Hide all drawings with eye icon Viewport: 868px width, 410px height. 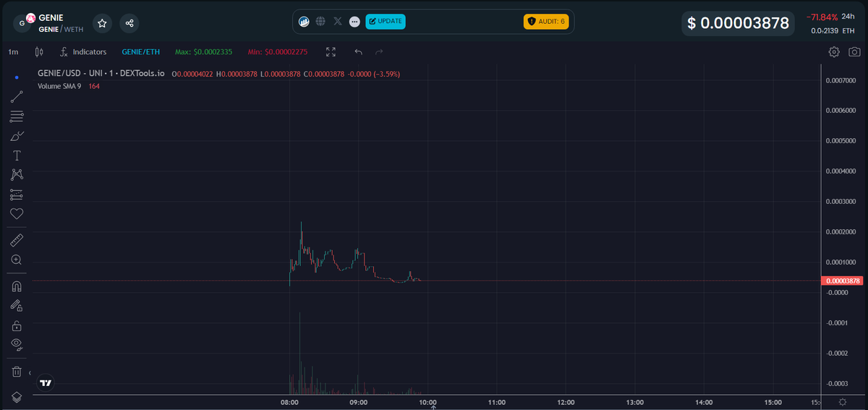[x=17, y=345]
